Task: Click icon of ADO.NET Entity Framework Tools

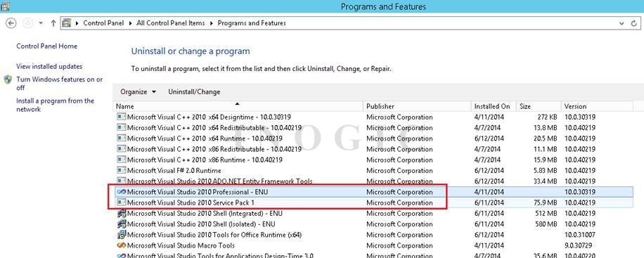Action: (121, 181)
